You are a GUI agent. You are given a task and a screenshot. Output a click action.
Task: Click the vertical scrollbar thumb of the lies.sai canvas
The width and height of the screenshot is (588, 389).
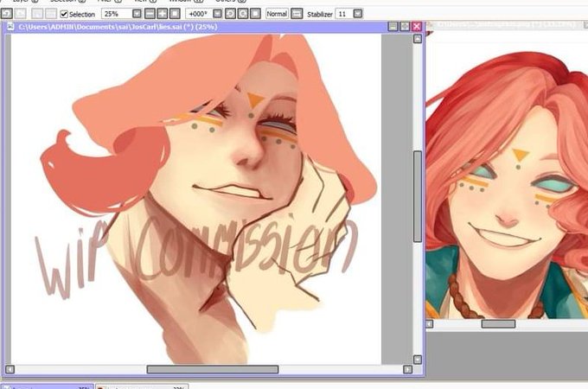(418, 197)
